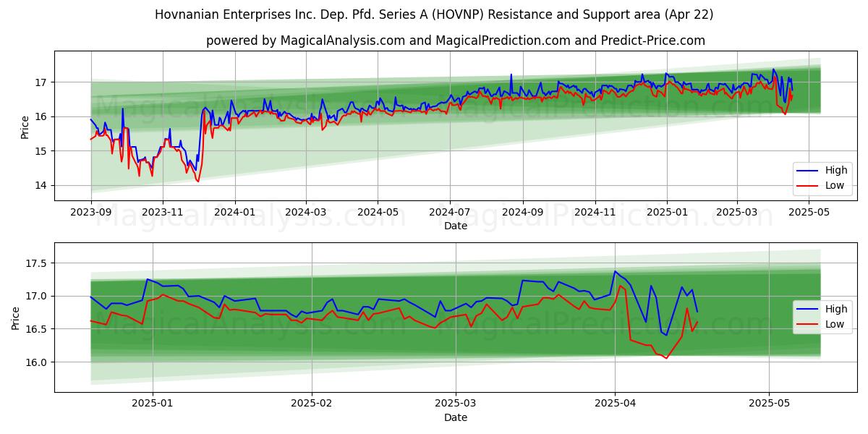Click the top chart 'Date' axis label
The image size is (868, 434).
[x=456, y=226]
